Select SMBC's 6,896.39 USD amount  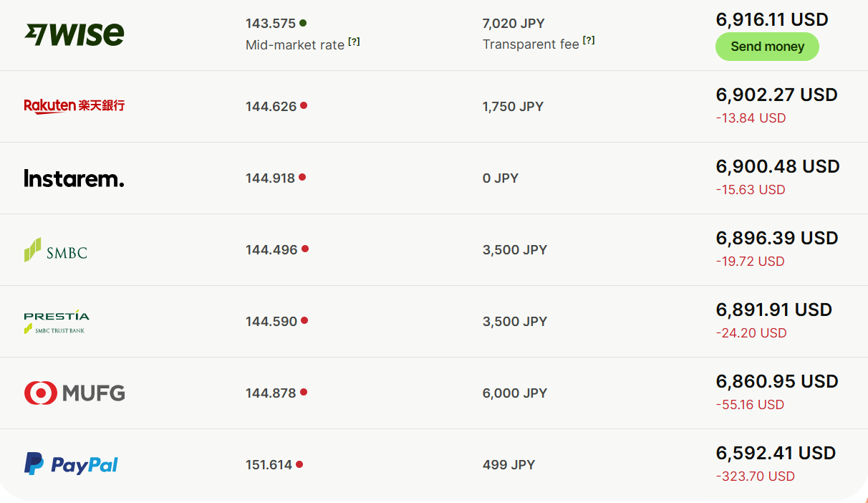(x=777, y=238)
